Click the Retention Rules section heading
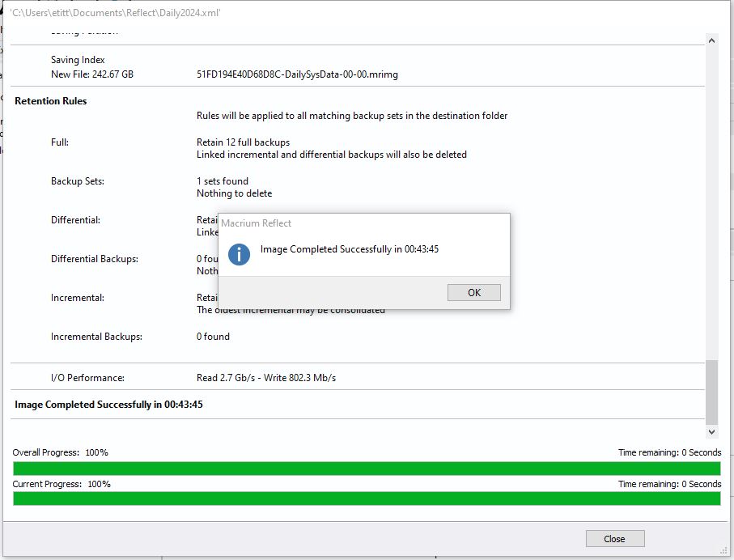This screenshot has width=734, height=560. 51,101
